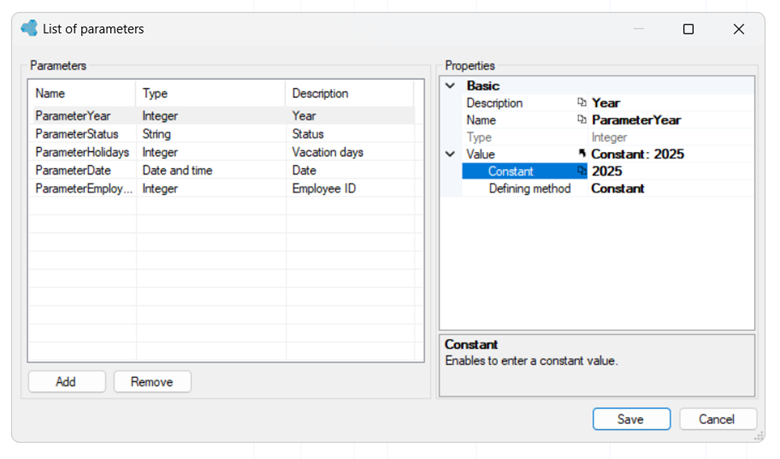Close the List of parameters window

point(739,29)
